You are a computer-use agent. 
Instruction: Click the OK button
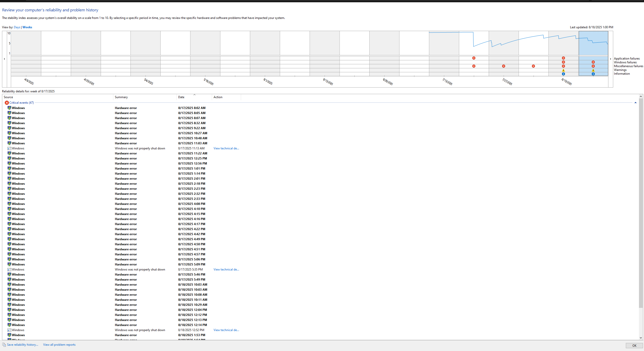click(x=634, y=346)
